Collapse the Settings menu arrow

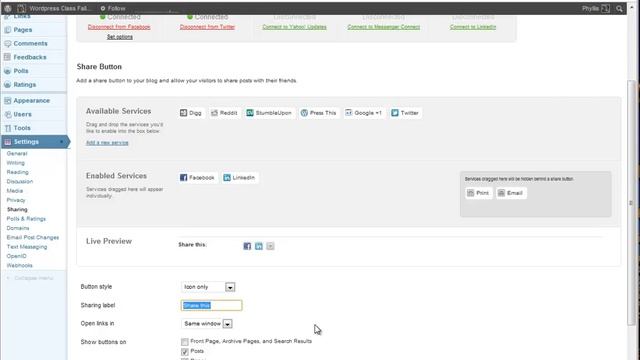(62, 142)
